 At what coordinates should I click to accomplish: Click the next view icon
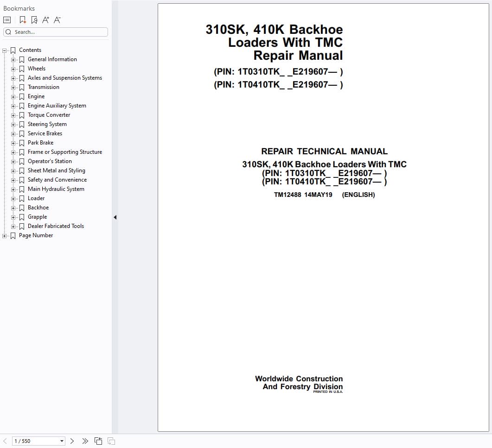click(111, 441)
